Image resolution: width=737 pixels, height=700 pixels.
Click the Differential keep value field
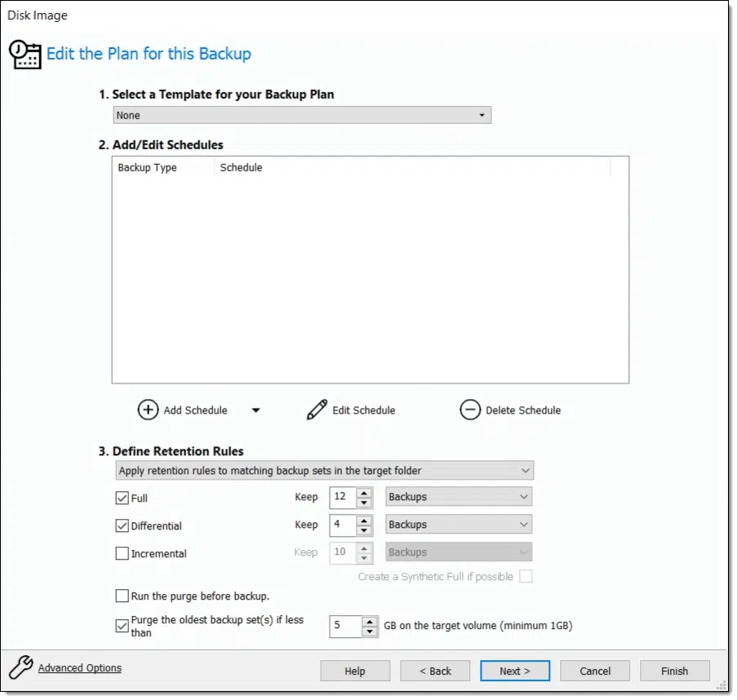coord(343,525)
